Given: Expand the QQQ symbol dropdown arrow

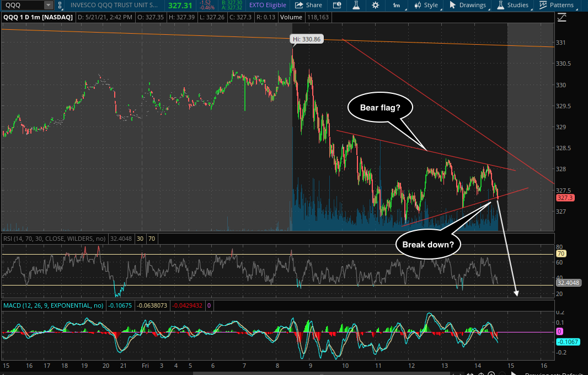Looking at the screenshot, I should coord(48,5).
